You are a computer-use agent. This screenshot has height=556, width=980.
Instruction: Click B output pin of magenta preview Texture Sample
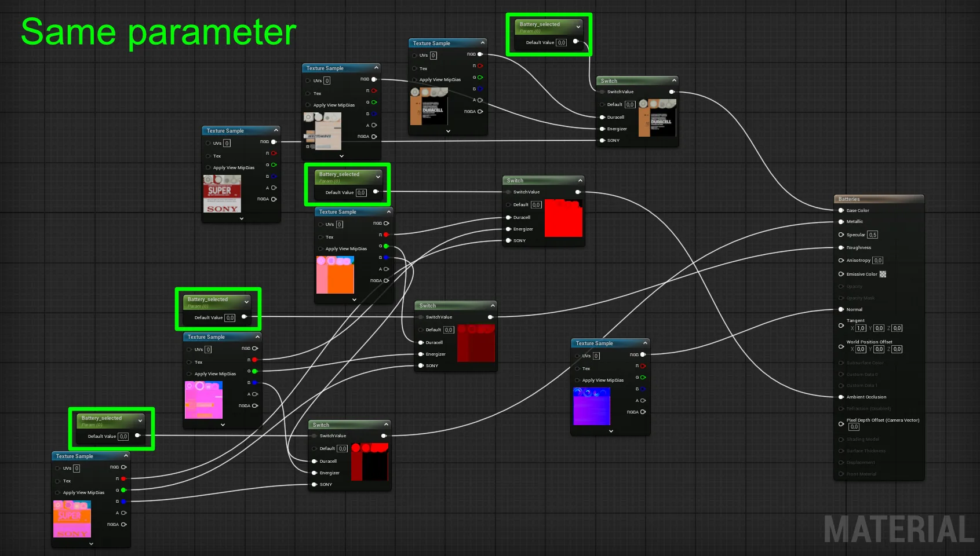click(254, 382)
